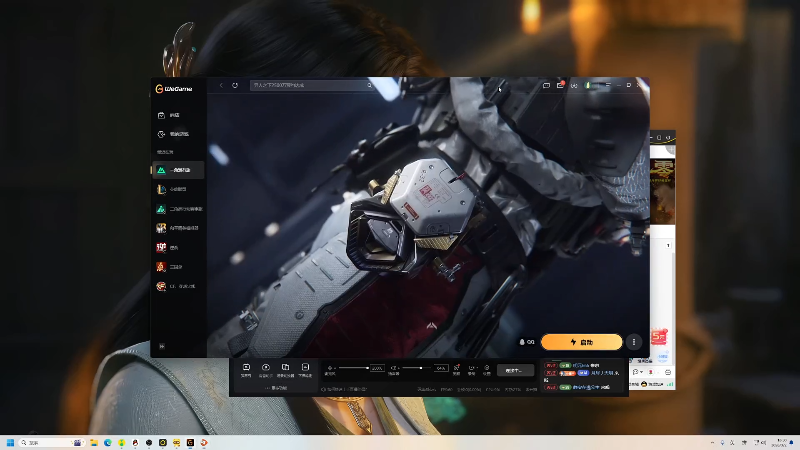This screenshot has width=800, height=450.
Task: Click the first row in the bottom-right list
Action: 571,365
